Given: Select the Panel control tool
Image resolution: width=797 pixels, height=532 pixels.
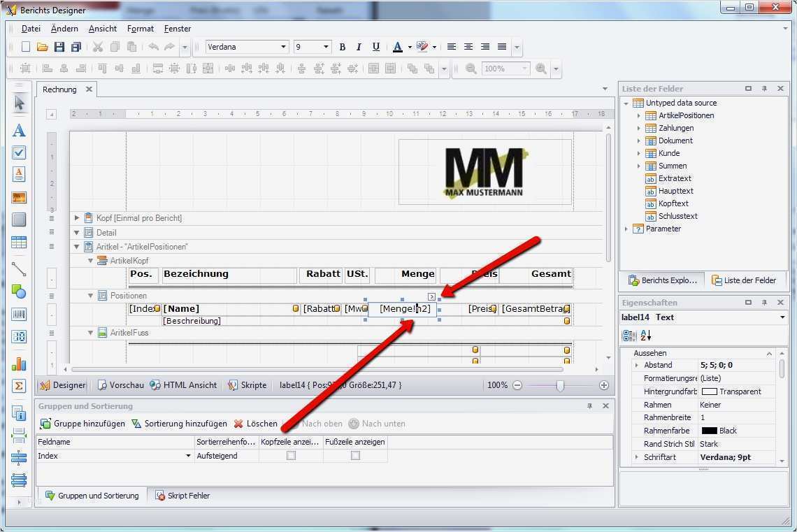Looking at the screenshot, I should click(x=19, y=220).
